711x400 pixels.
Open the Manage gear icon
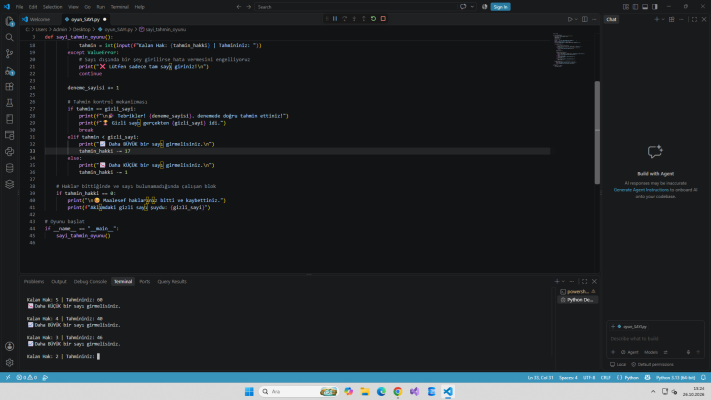(x=9, y=362)
